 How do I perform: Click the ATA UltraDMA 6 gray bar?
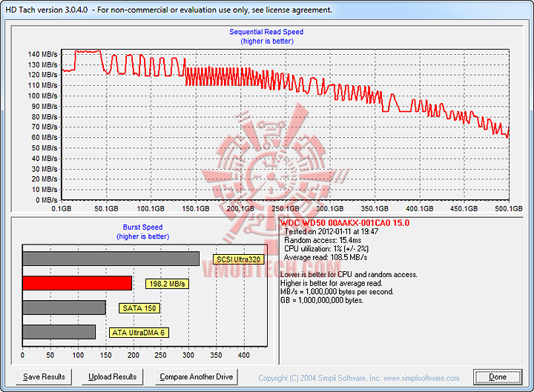[59, 332]
